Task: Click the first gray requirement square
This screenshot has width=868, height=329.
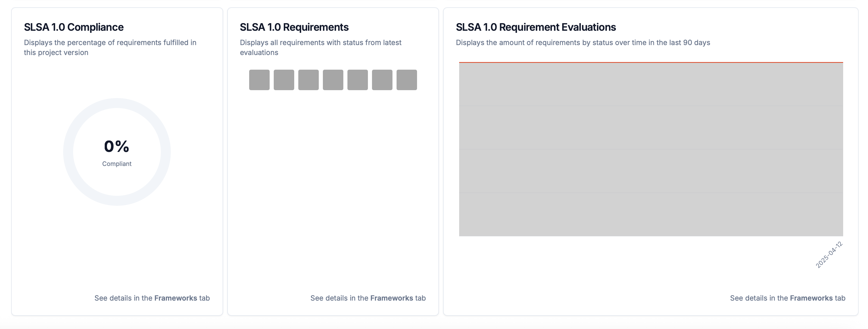Action: pyautogui.click(x=259, y=80)
